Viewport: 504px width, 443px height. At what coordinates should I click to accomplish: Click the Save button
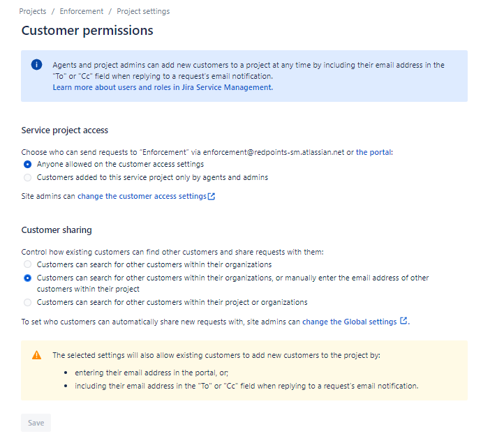36,423
